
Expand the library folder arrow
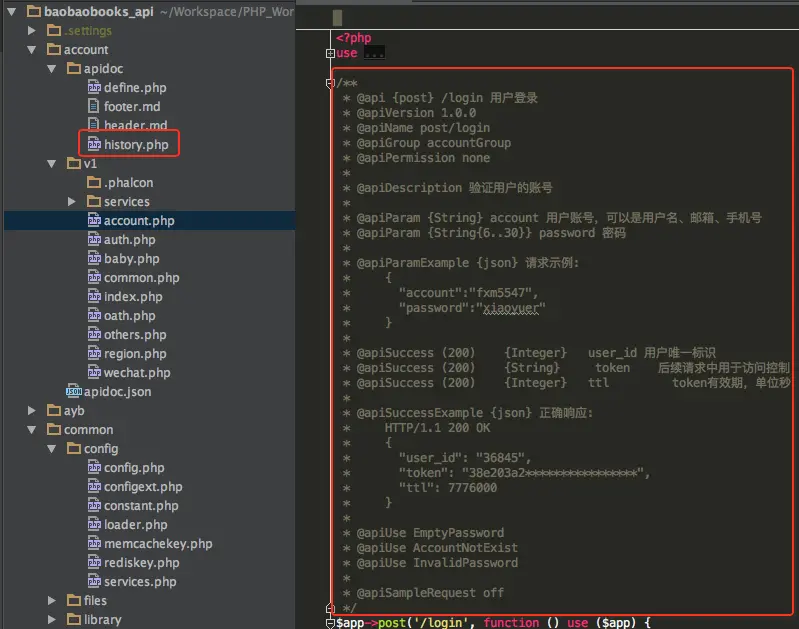click(52, 620)
